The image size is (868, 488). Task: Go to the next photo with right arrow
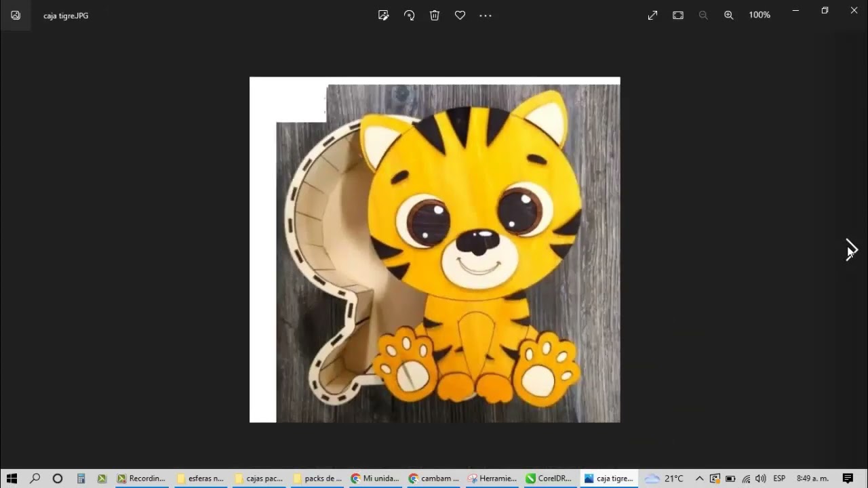[852, 249]
